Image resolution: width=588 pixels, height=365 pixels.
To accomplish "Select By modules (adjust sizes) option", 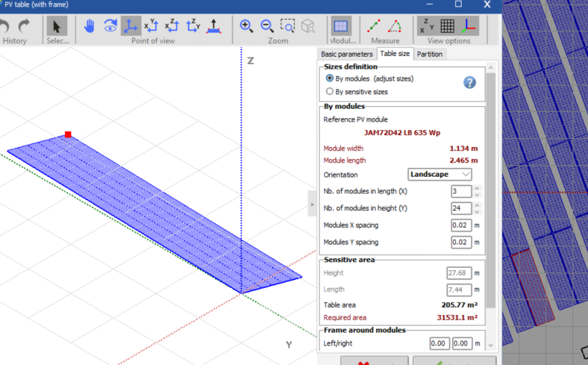I will click(x=330, y=78).
